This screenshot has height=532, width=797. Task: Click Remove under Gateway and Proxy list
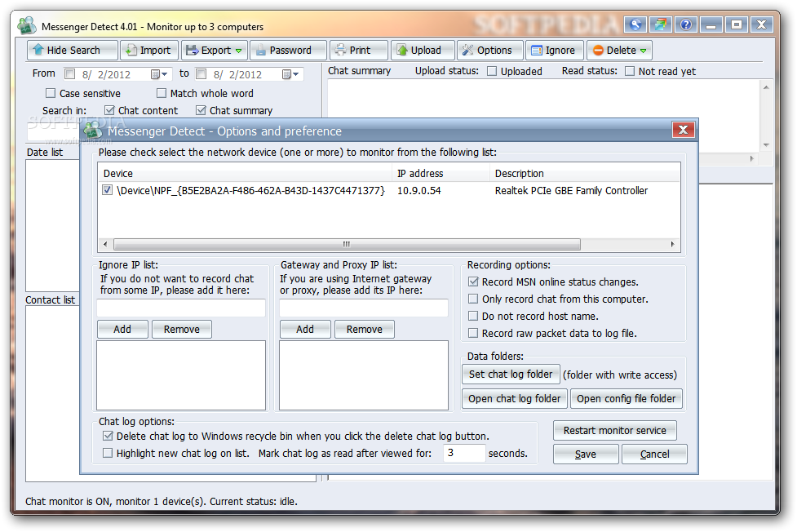365,329
